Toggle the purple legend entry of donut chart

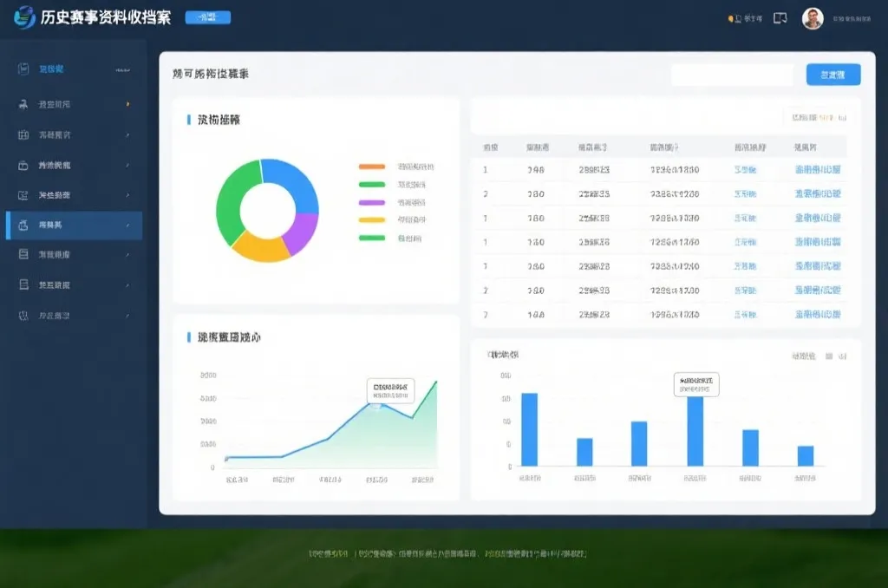pos(371,202)
